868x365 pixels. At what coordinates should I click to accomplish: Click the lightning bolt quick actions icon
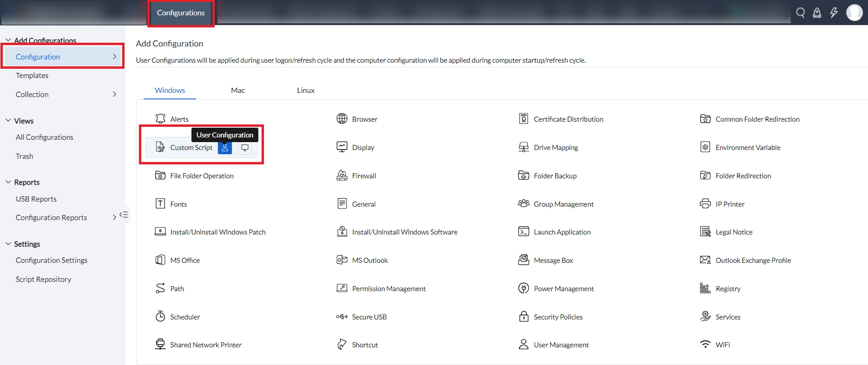[834, 13]
